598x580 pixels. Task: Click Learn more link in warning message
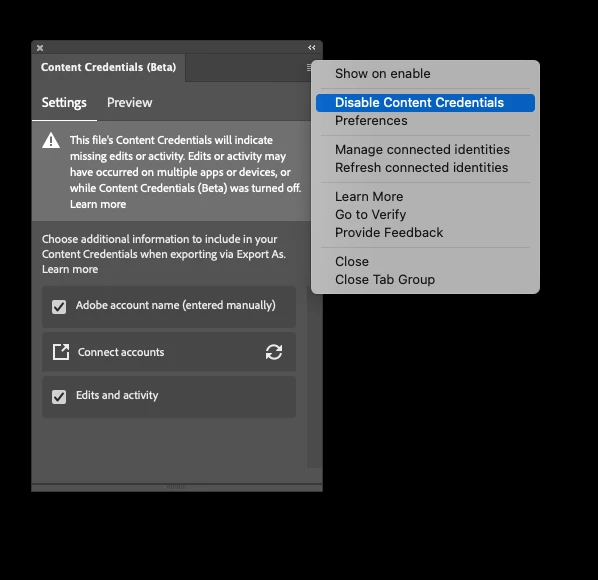click(x=98, y=204)
